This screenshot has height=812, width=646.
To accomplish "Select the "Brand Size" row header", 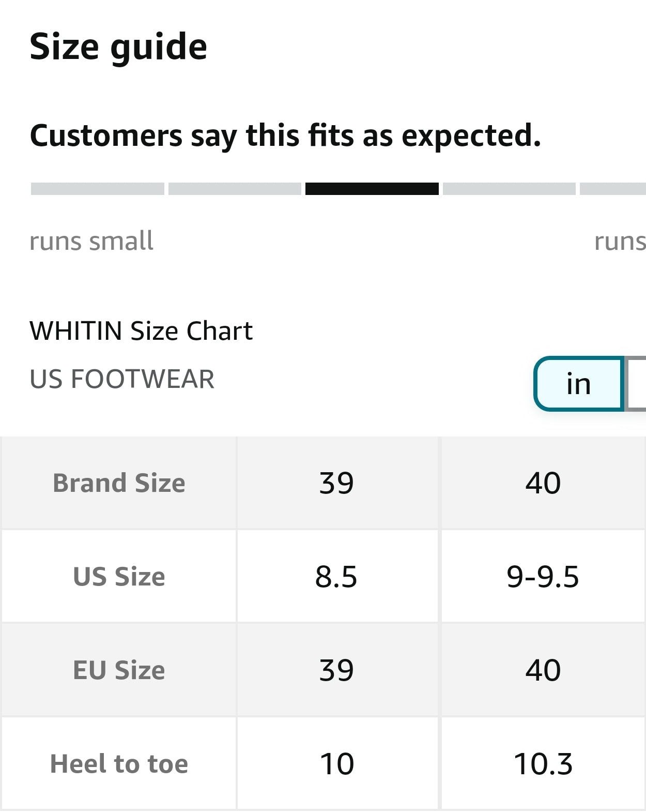I will pos(119,483).
